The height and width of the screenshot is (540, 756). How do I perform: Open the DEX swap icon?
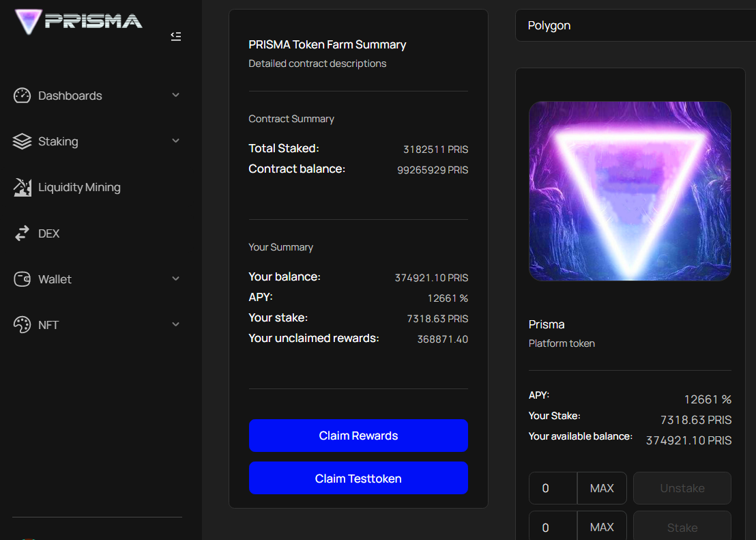tap(23, 233)
